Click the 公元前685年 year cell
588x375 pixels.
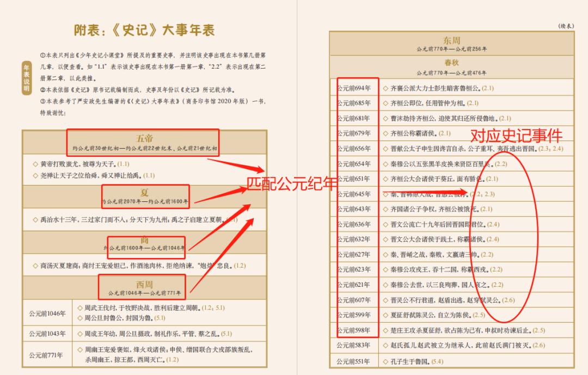coord(354,103)
